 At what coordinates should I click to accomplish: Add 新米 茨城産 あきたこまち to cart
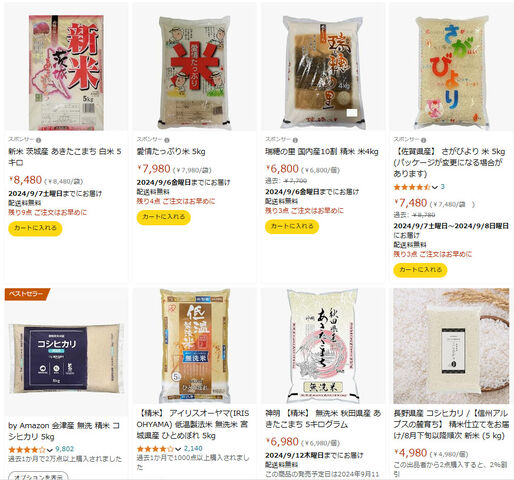click(35, 228)
